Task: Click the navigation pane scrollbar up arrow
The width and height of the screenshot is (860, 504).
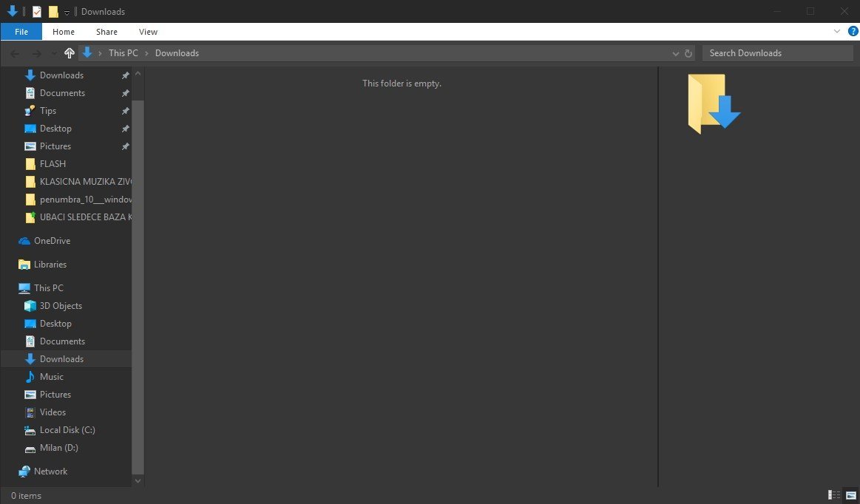Action: tap(138, 73)
